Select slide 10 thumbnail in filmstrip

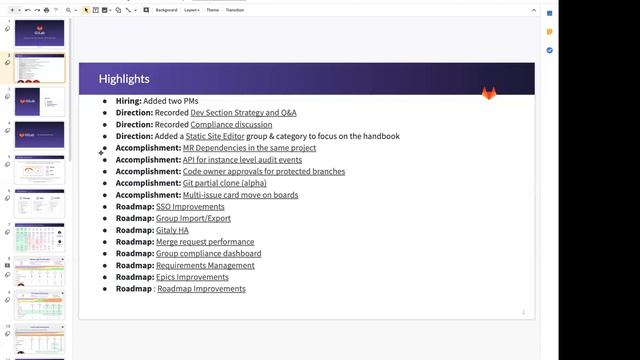[40, 339]
